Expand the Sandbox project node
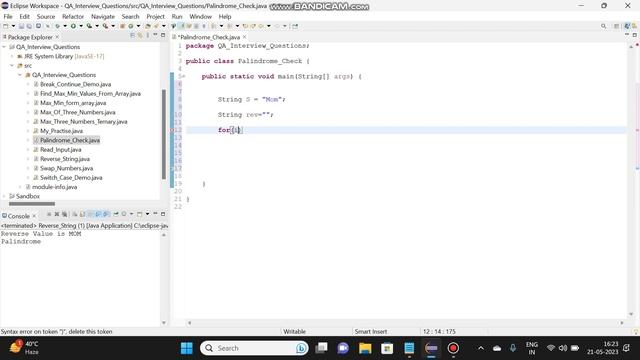The height and width of the screenshot is (360, 640). (4, 196)
